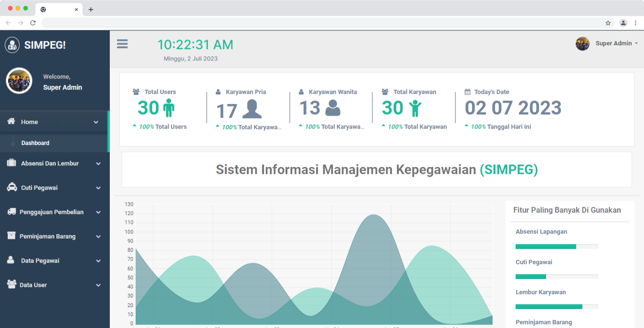The image size is (644, 328).
Task: Toggle the hamburger sidebar menu
Action: (122, 44)
